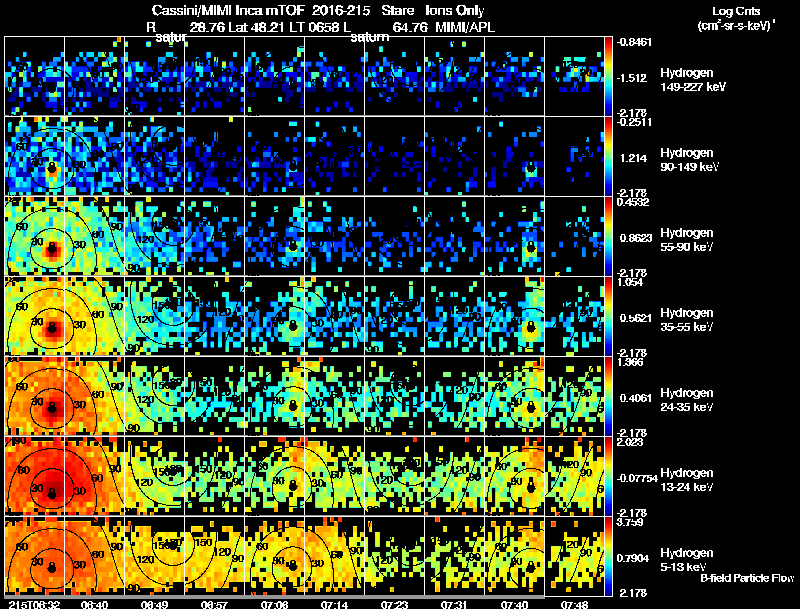The height and width of the screenshot is (609, 800).
Task: Open the 5-13 keV panel at 07:48
Action: point(574,556)
